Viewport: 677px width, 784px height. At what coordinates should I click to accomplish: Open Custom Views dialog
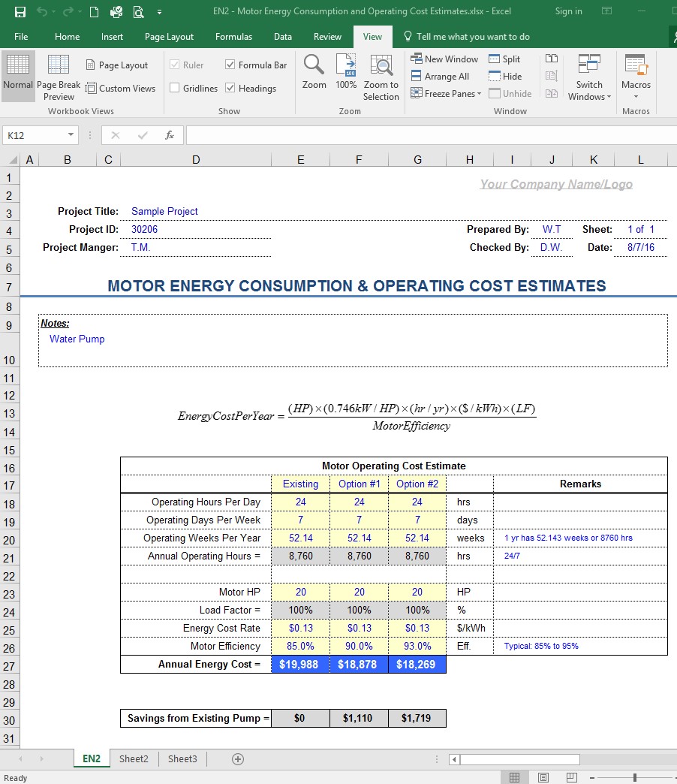[120, 89]
